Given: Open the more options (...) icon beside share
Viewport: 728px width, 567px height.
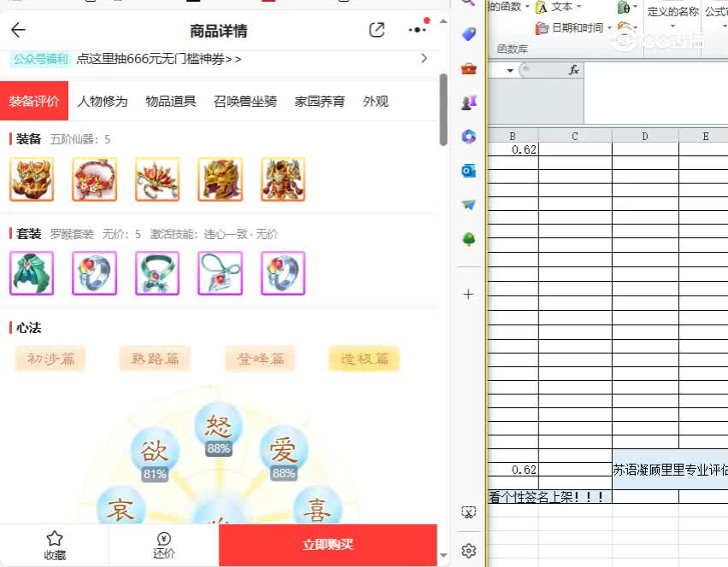Looking at the screenshot, I should coord(416,29).
